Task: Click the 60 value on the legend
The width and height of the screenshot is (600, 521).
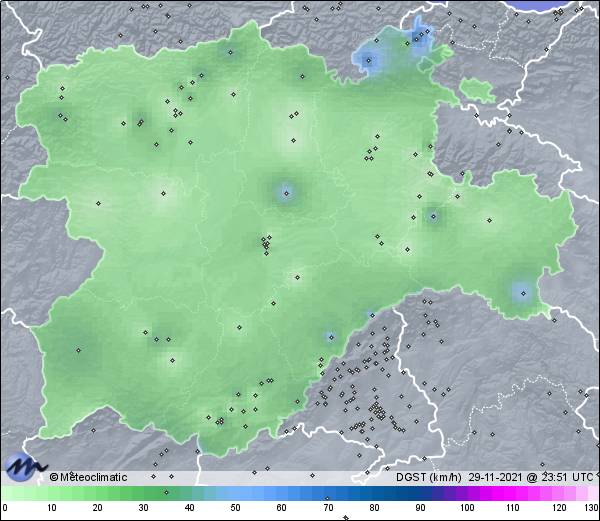Action: (x=282, y=508)
